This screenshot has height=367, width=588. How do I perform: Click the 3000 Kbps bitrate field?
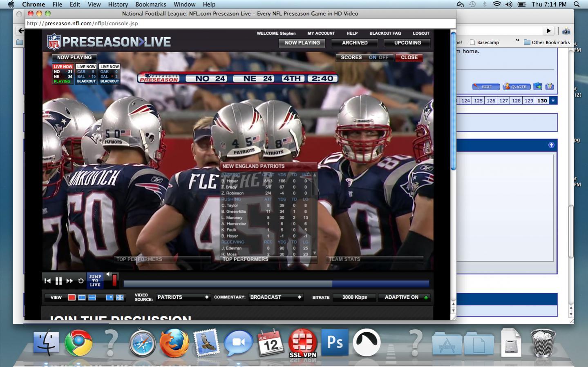pyautogui.click(x=354, y=297)
